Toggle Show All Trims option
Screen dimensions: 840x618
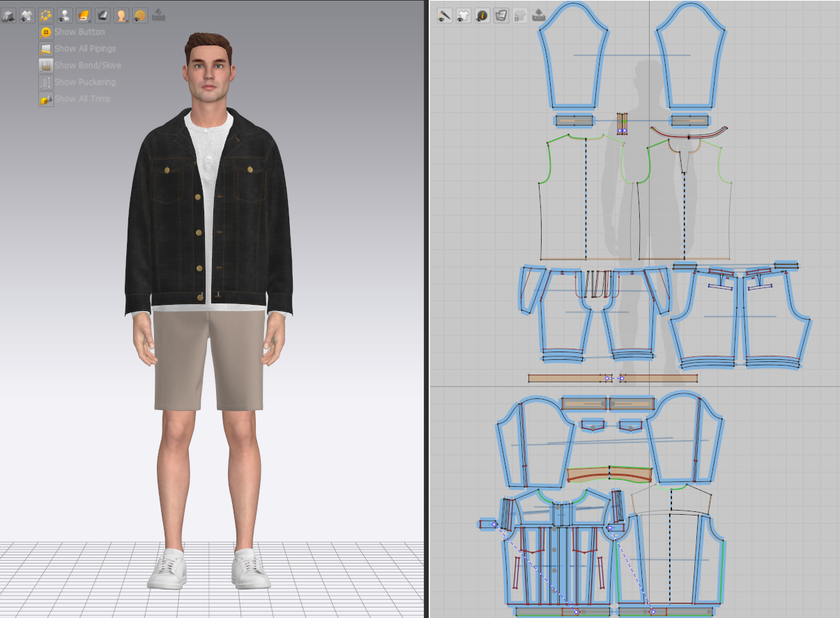tap(75, 99)
